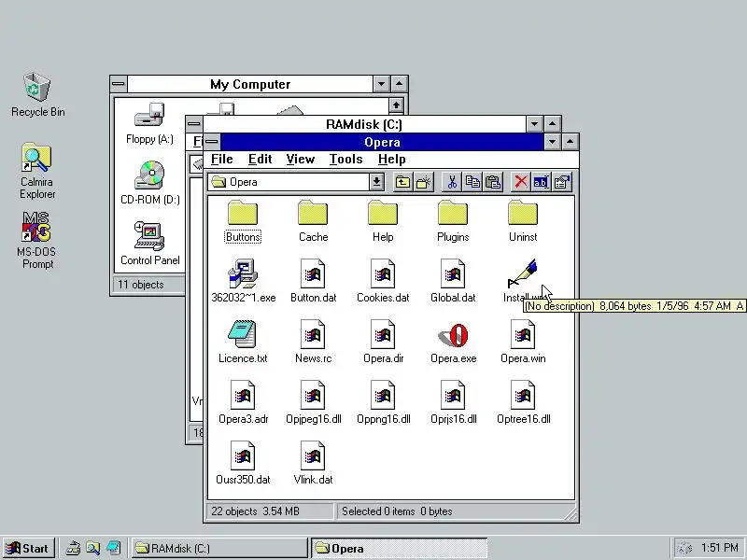Select Control Panel in My Computer

(150, 244)
